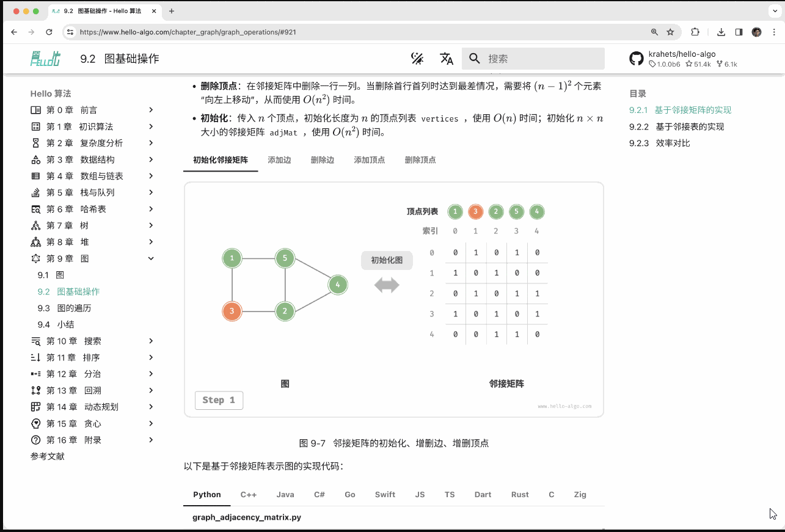The width and height of the screenshot is (785, 532).
Task: Open the browser extensions puzzle icon
Action: pos(695,32)
